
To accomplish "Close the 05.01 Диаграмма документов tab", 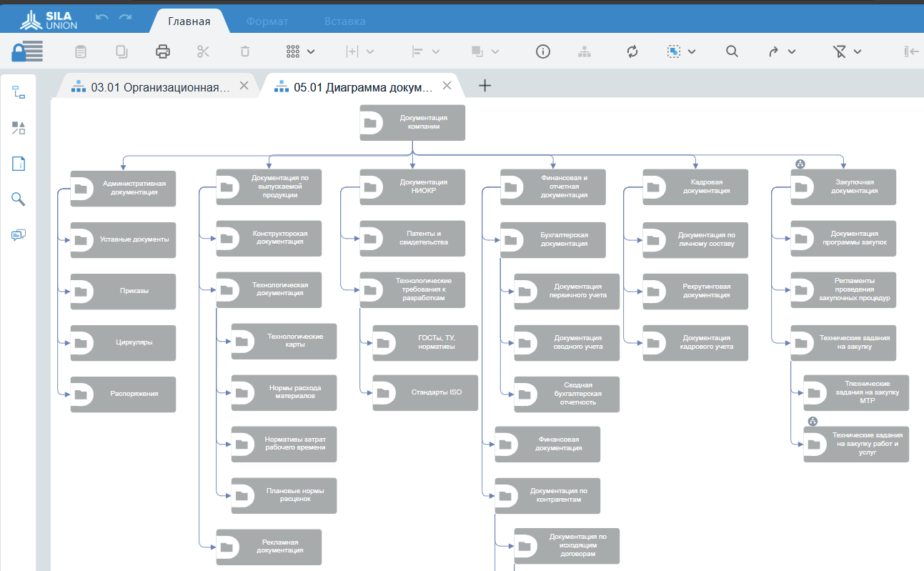I will tap(447, 86).
